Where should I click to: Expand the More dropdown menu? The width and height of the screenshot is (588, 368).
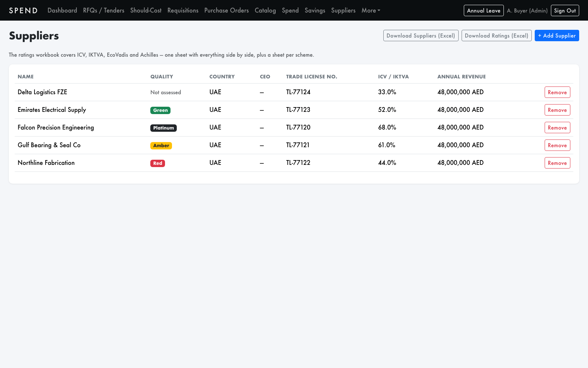tap(370, 10)
